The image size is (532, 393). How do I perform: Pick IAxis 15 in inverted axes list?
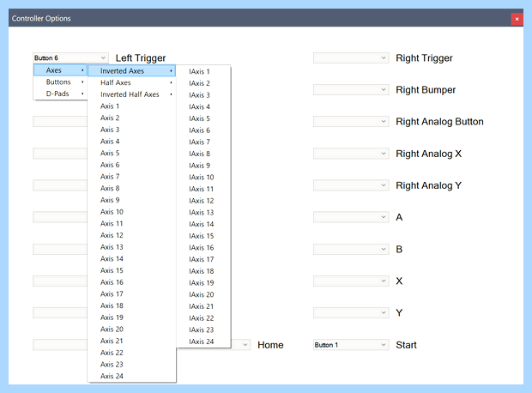coord(203,236)
